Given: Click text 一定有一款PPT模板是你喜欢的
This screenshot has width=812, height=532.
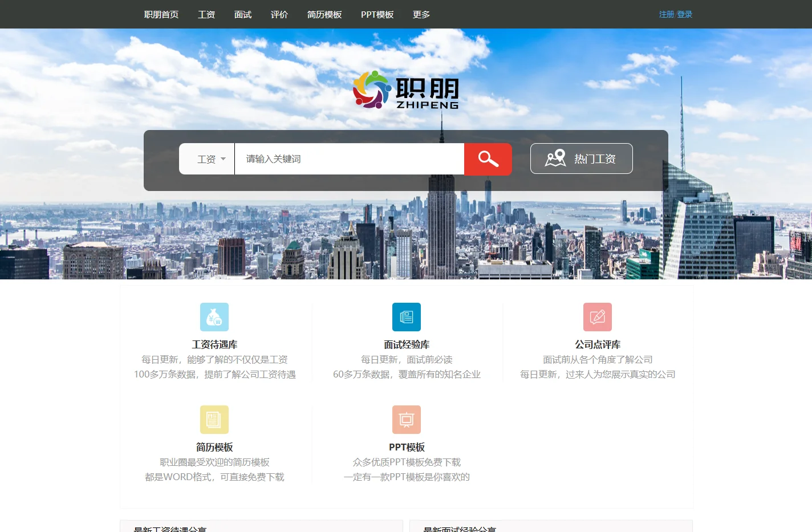Looking at the screenshot, I should (x=407, y=477).
